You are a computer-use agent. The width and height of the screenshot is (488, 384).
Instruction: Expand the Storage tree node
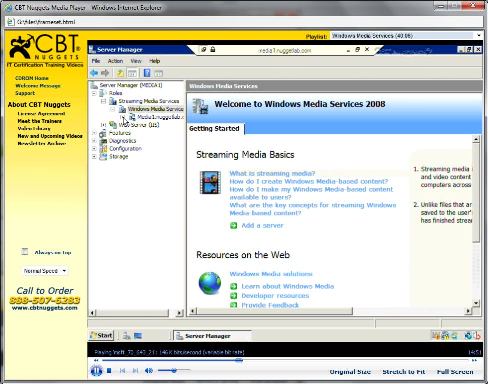[94, 156]
